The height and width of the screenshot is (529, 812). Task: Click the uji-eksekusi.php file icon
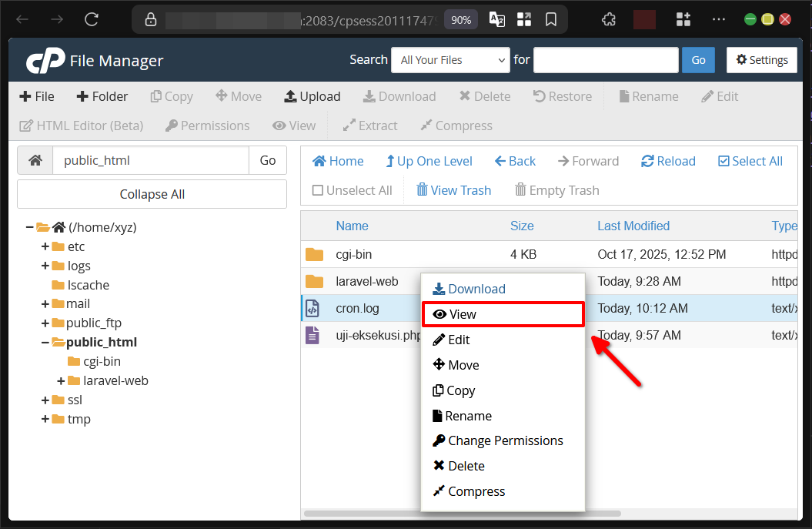pos(312,335)
